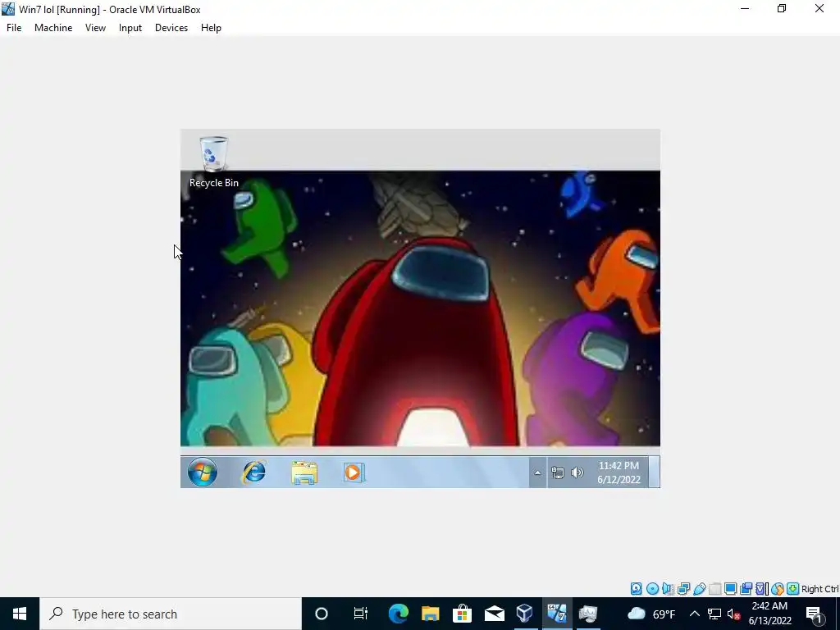840x630 pixels.
Task: Click the CPU virtualization V indicator
Action: (762, 589)
